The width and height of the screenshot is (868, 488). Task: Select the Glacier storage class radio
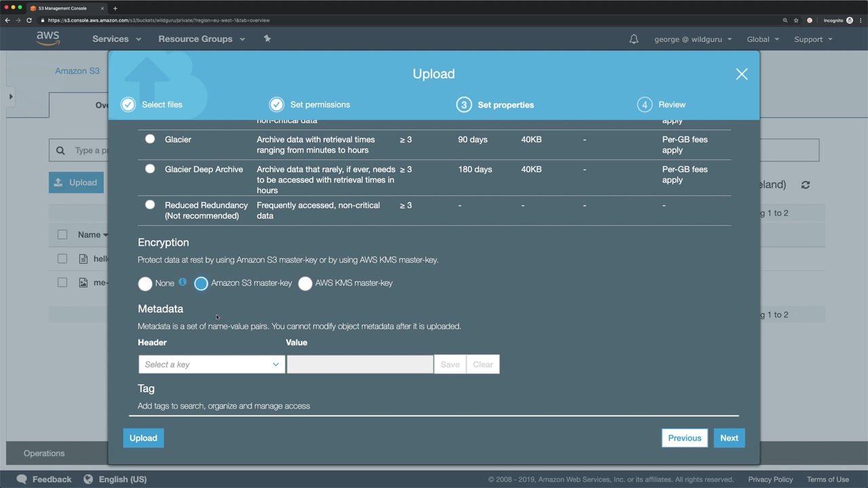(x=150, y=139)
